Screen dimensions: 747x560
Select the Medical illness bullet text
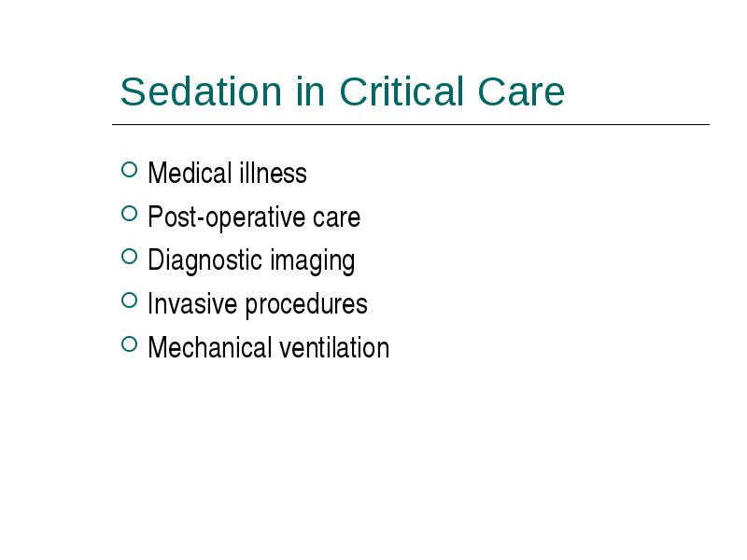click(227, 173)
